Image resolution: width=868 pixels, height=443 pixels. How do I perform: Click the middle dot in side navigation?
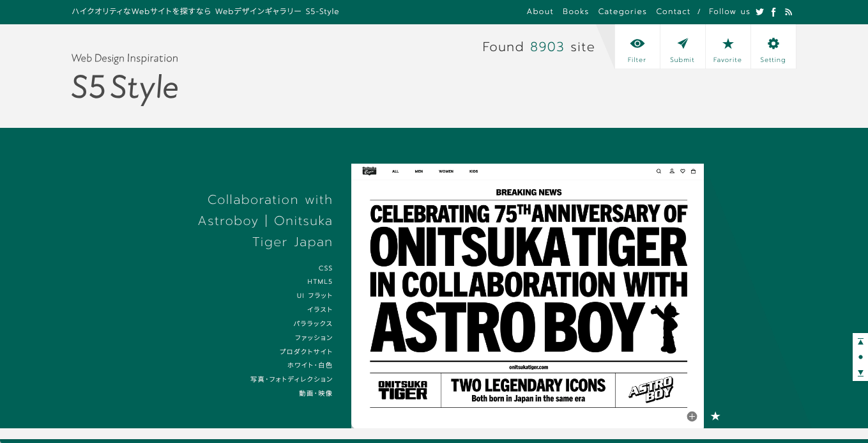pos(860,357)
